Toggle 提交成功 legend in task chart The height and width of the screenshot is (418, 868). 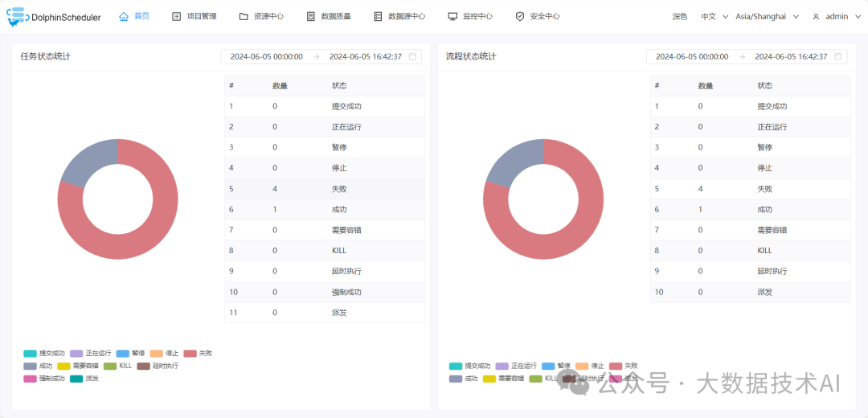[x=44, y=353]
